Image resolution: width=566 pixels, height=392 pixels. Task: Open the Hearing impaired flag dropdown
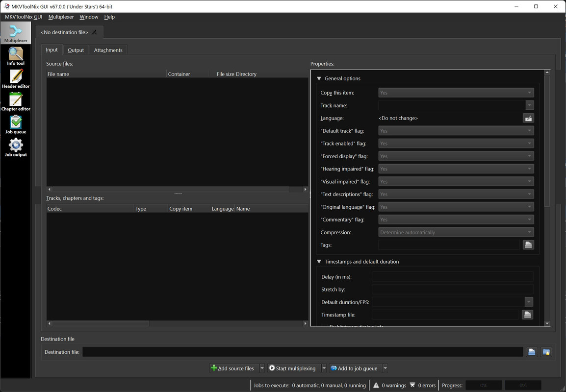tap(456, 169)
